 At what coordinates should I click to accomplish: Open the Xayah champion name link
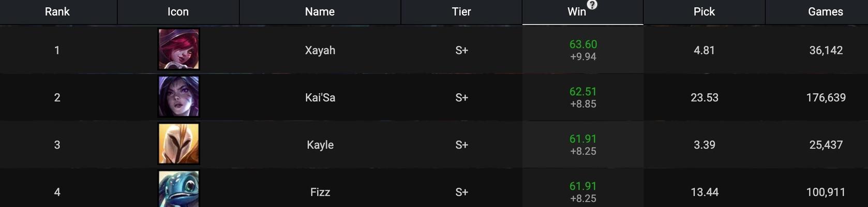pos(320,50)
